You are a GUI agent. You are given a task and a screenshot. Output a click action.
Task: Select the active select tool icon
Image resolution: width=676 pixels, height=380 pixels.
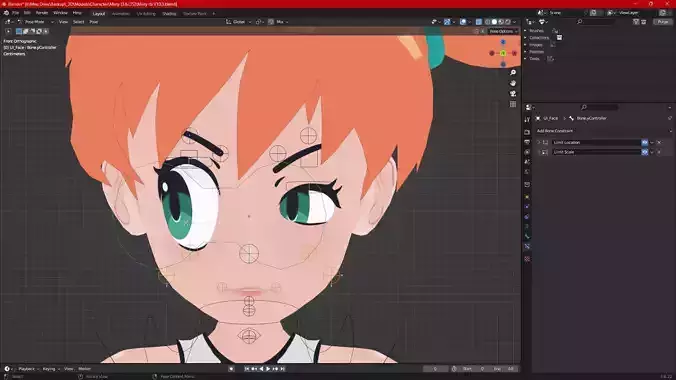(x=8, y=31)
